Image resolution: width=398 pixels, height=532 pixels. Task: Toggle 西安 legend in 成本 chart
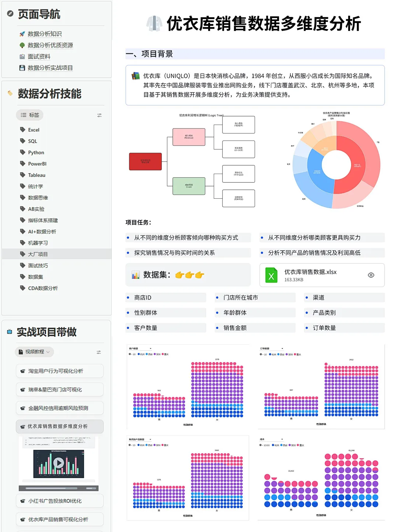point(284,445)
